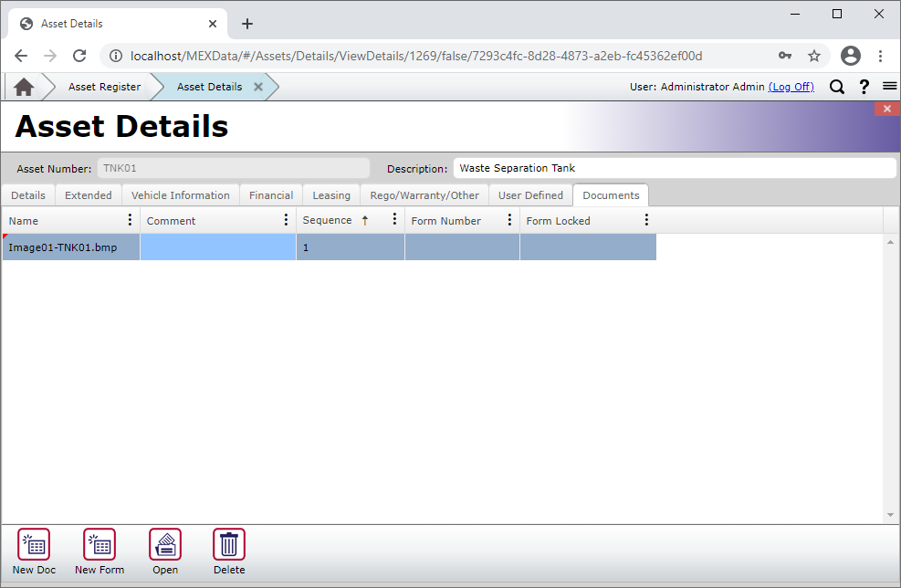
Task: Navigate to Asset Register breadcrumb
Action: (x=103, y=86)
